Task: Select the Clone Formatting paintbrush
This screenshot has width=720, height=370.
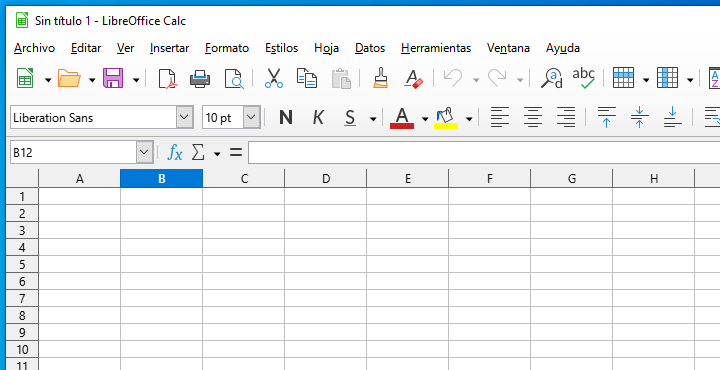Action: click(380, 78)
